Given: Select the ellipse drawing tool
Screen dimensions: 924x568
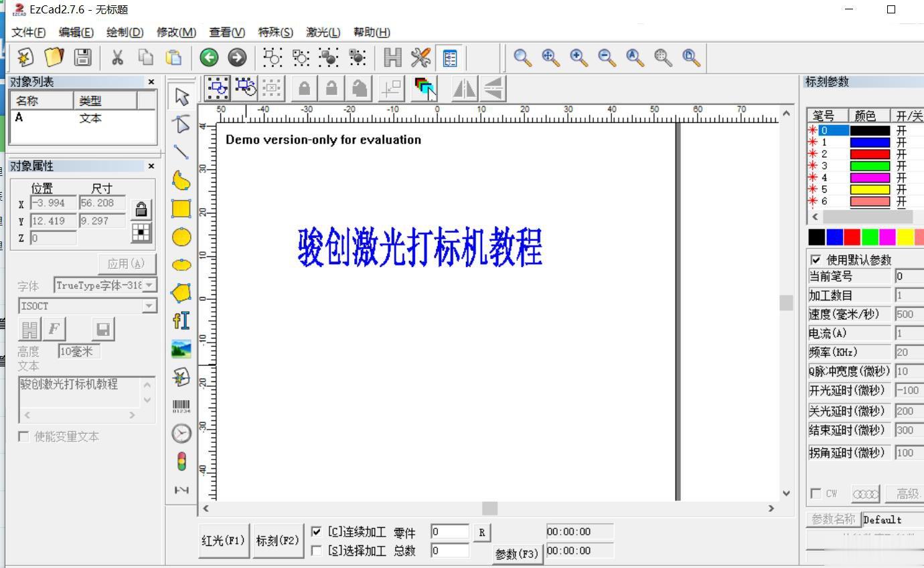Looking at the screenshot, I should (181, 265).
